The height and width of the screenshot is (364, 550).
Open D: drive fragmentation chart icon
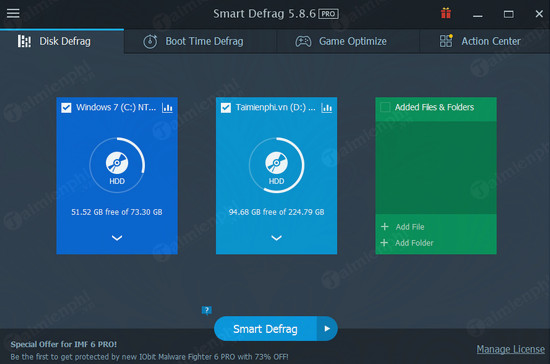pyautogui.click(x=327, y=108)
